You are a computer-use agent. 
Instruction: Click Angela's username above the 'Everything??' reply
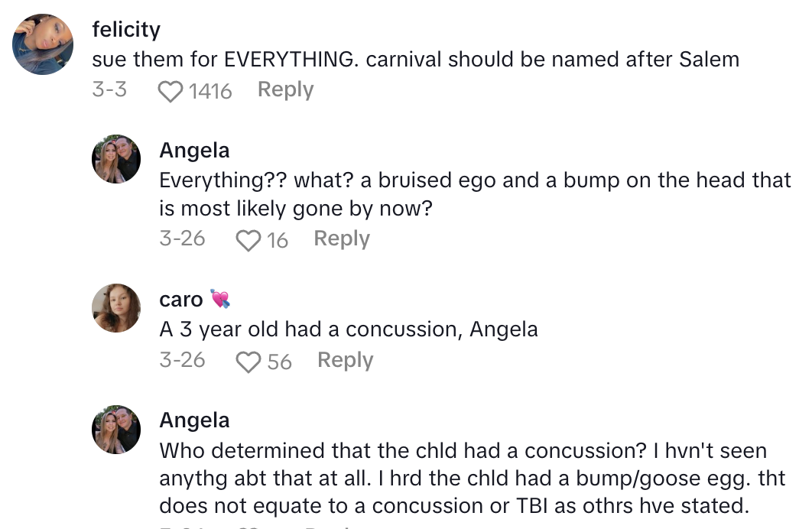194,151
